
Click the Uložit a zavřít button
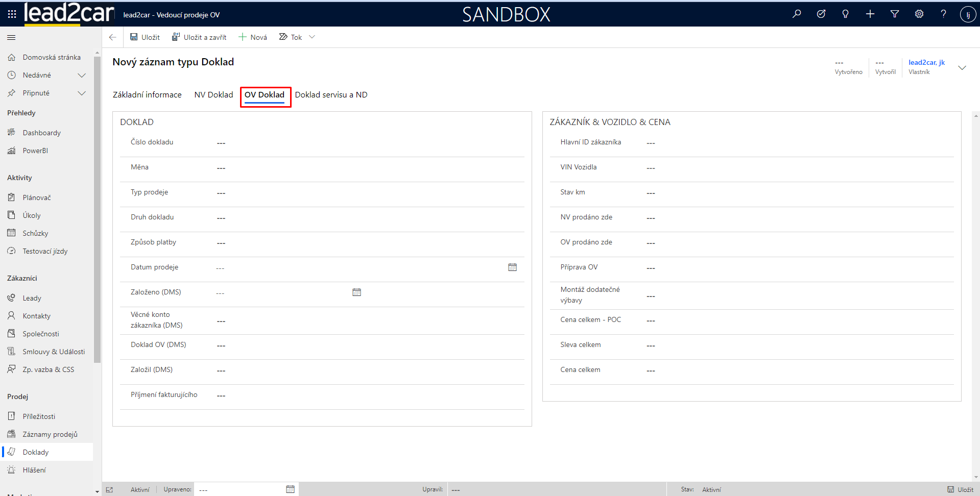[x=199, y=37]
